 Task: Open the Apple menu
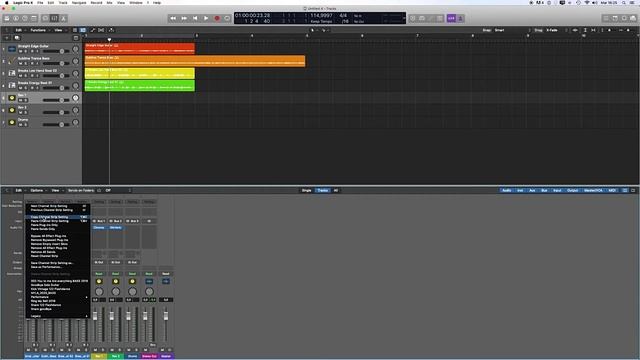click(7, 3)
